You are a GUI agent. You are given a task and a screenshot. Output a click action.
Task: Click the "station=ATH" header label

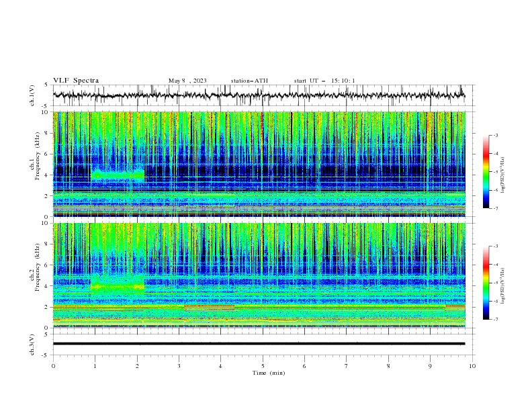pos(249,81)
